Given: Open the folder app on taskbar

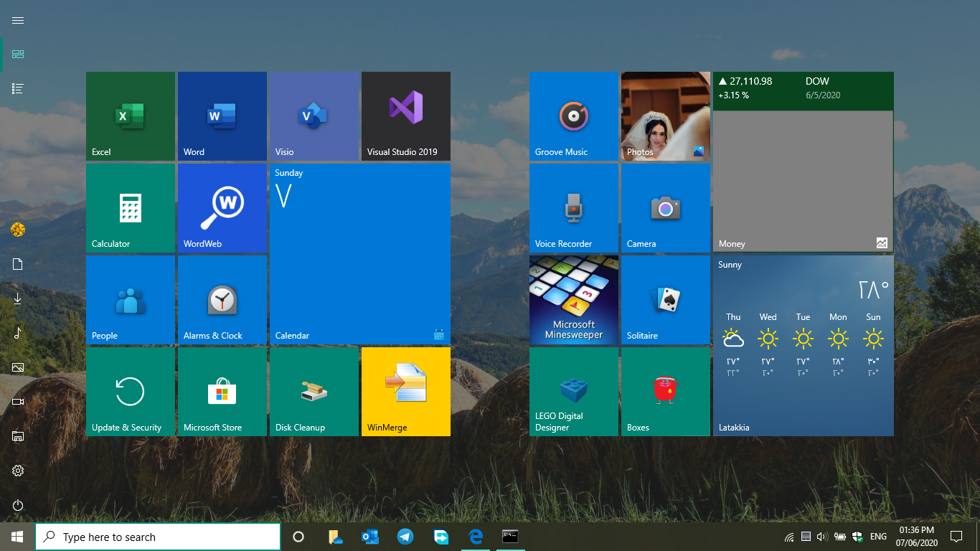Looking at the screenshot, I should [335, 537].
